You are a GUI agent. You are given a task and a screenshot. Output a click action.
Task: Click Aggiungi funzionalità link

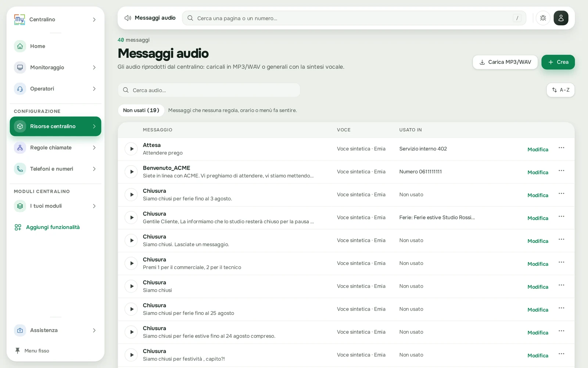coord(47,227)
